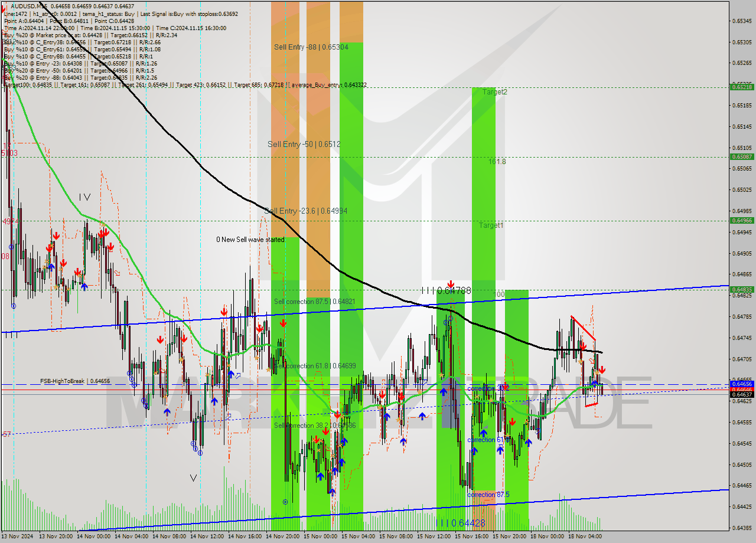The width and height of the screenshot is (756, 543).
Task: Click the 'average_Buy_entry: 0.643322' text
Action: tap(329, 85)
